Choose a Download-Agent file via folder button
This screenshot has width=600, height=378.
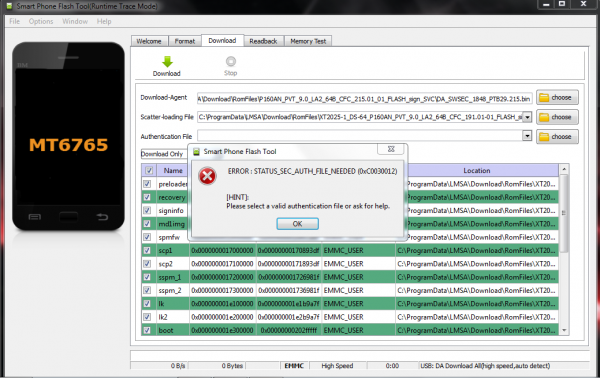pyautogui.click(x=557, y=98)
